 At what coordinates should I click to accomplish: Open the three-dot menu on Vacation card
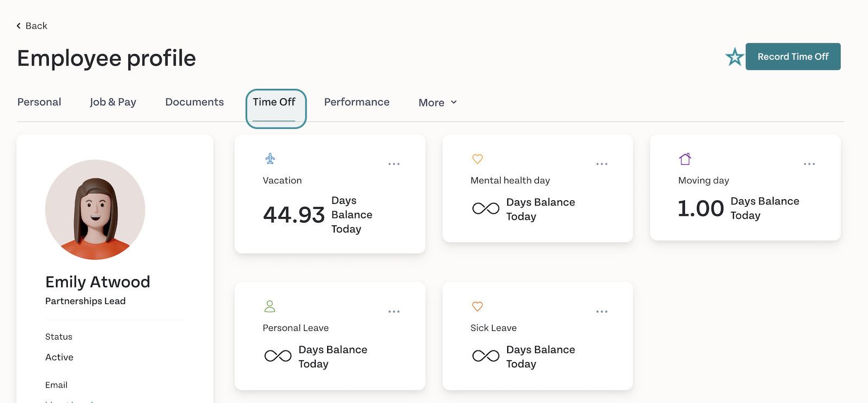[x=394, y=164]
